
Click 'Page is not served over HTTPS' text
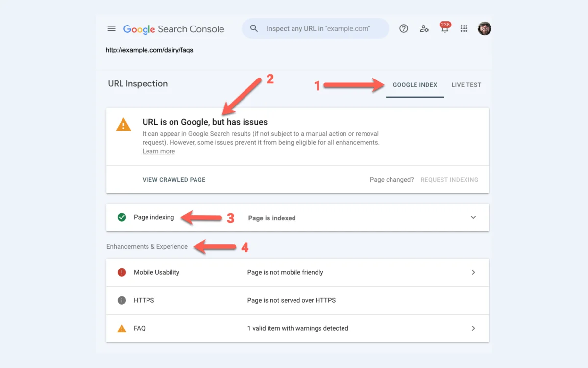(292, 300)
